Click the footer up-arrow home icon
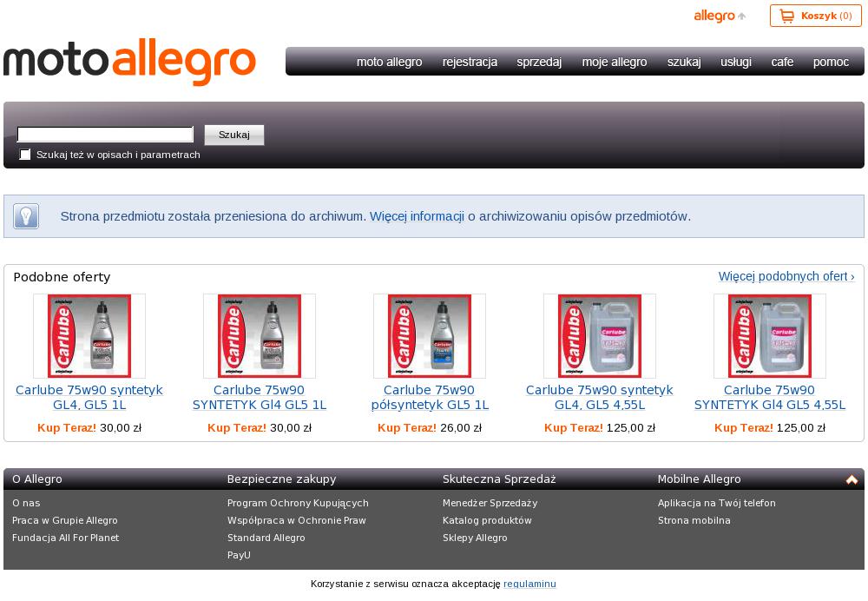Screen dimensions: 868x601 tap(852, 479)
